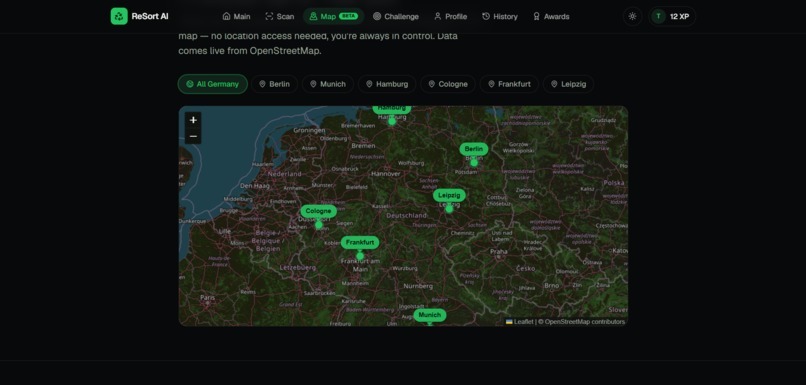
Task: Open the Profile page
Action: click(x=450, y=16)
